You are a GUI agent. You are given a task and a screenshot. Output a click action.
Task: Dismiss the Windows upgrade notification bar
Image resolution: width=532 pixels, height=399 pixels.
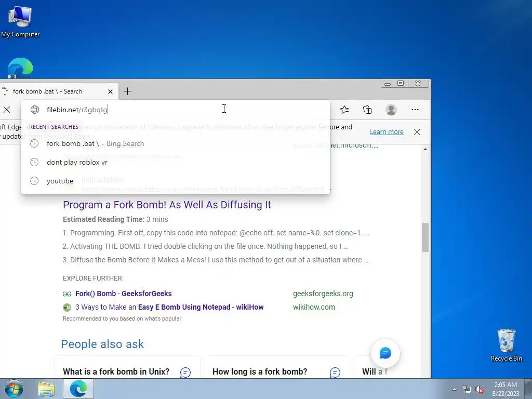[x=417, y=132]
